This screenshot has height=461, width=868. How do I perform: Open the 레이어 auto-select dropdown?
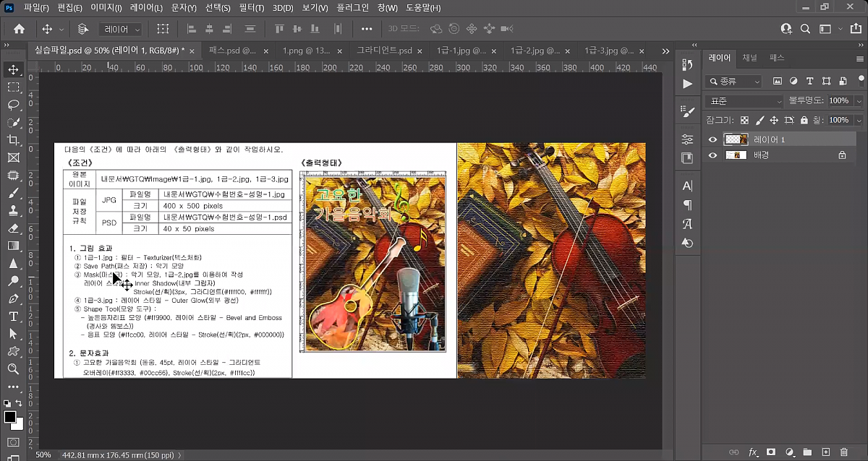coord(121,29)
